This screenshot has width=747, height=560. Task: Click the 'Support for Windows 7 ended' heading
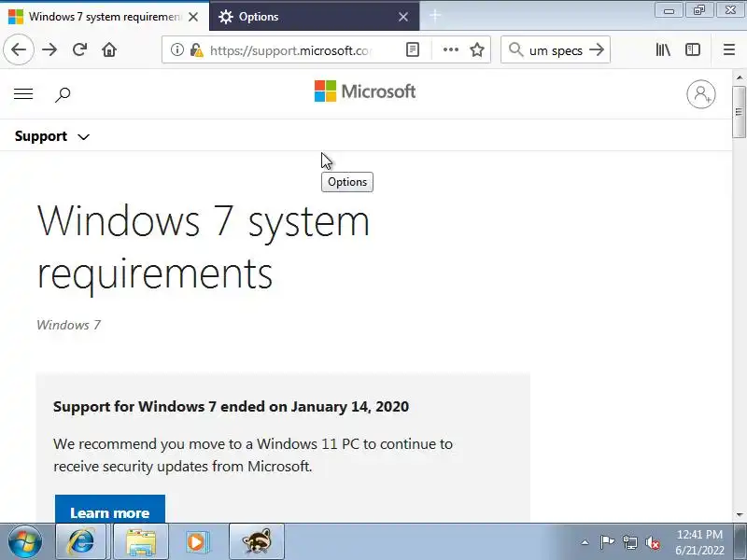coord(231,406)
